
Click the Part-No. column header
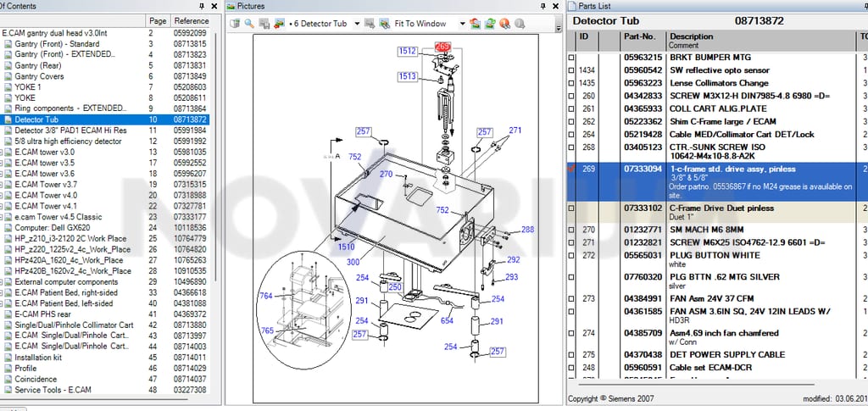click(x=643, y=41)
